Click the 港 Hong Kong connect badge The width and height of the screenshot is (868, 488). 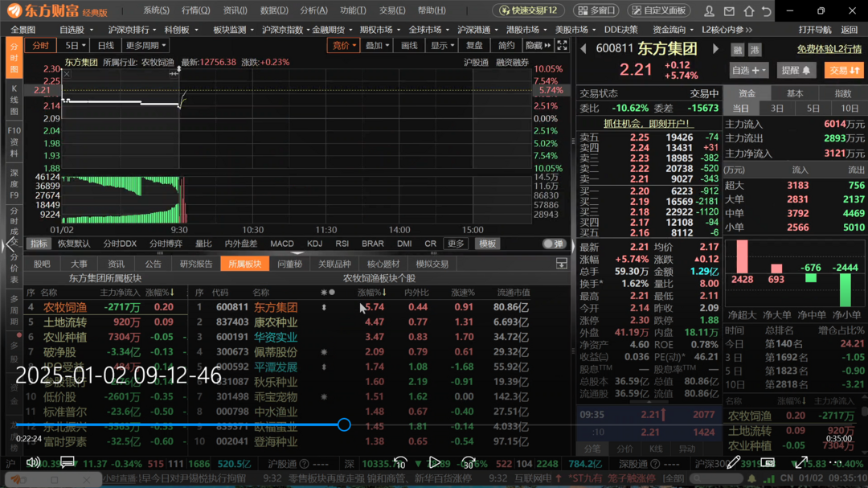point(755,50)
